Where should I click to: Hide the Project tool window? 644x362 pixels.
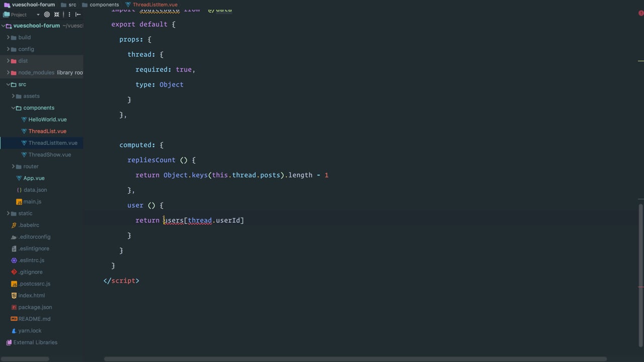point(78,15)
